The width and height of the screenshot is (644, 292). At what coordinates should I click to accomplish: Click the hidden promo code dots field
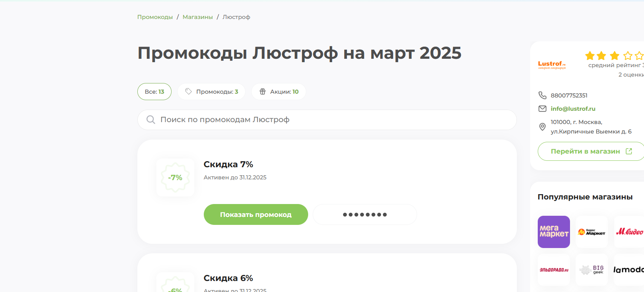tap(365, 215)
